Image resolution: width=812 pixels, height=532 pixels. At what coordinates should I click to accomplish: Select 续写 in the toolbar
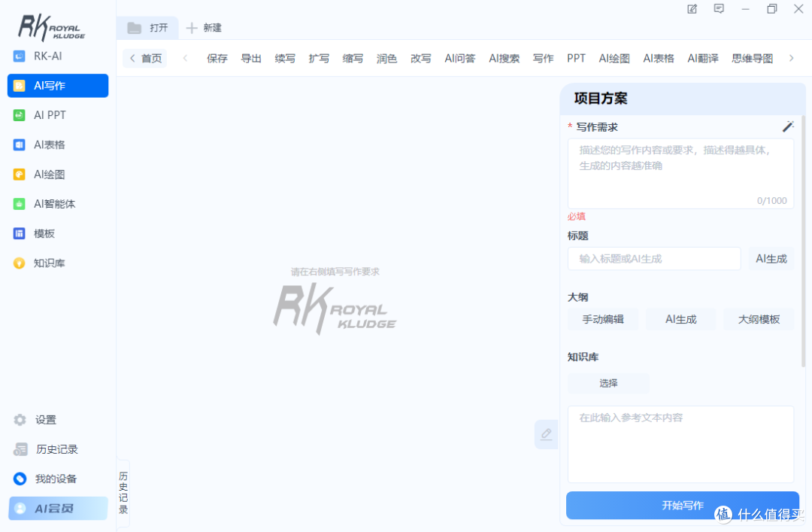click(285, 58)
